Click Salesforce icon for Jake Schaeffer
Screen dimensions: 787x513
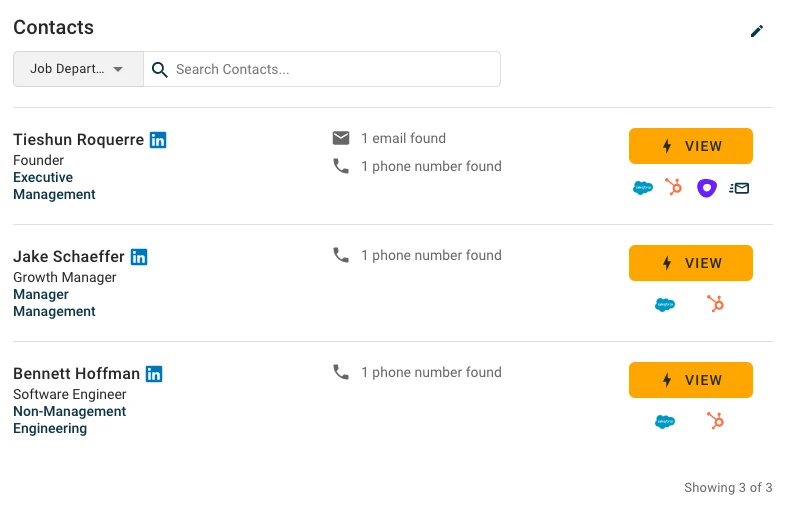click(665, 305)
